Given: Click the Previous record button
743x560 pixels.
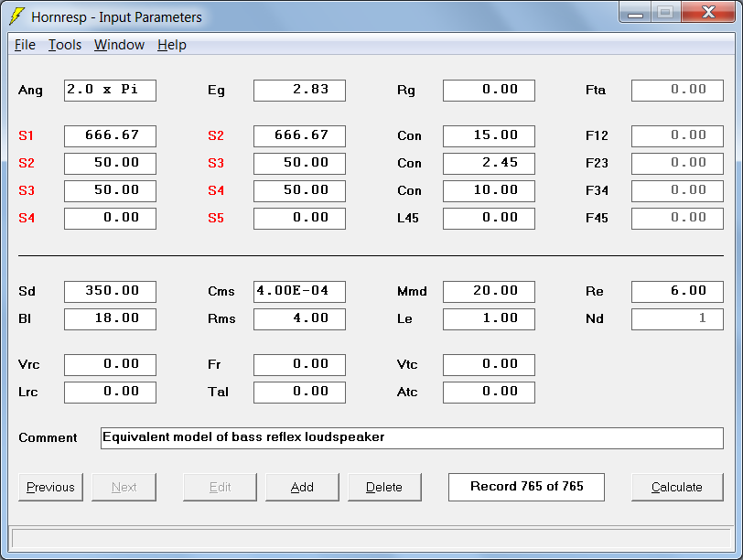Looking at the screenshot, I should pyautogui.click(x=50, y=487).
